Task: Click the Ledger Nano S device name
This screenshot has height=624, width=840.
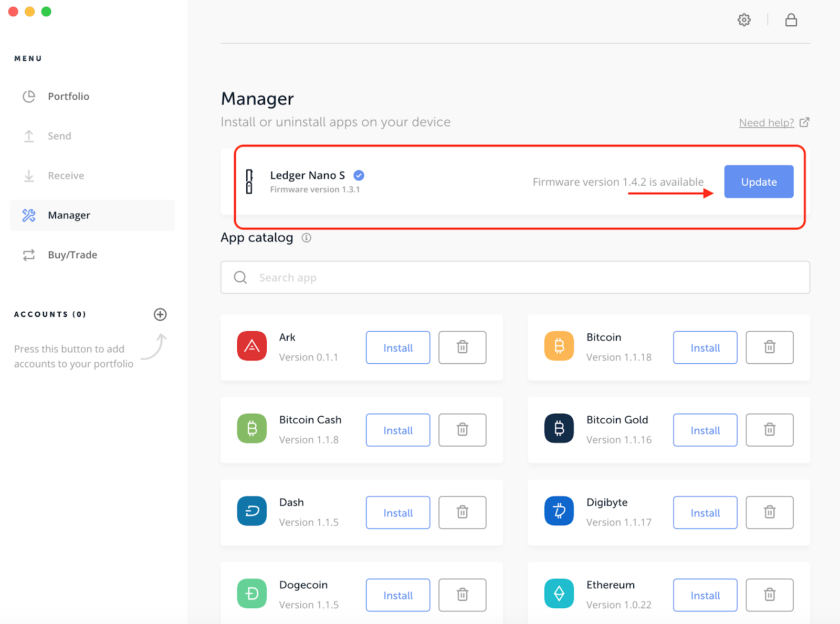Action: (308, 175)
